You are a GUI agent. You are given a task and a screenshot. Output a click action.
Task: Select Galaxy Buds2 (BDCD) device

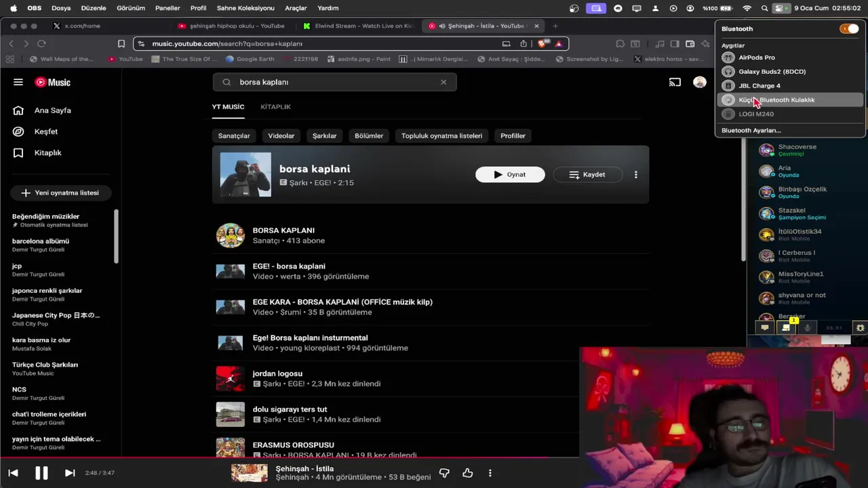click(790, 71)
